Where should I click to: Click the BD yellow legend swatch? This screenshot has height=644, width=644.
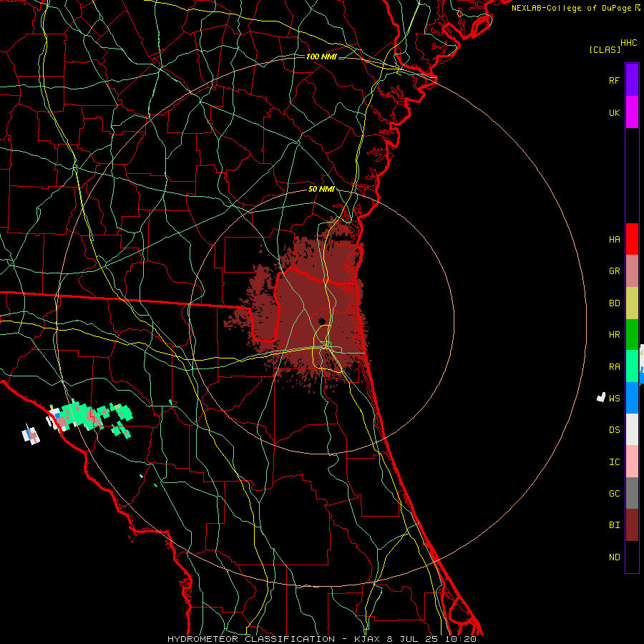tap(632, 303)
